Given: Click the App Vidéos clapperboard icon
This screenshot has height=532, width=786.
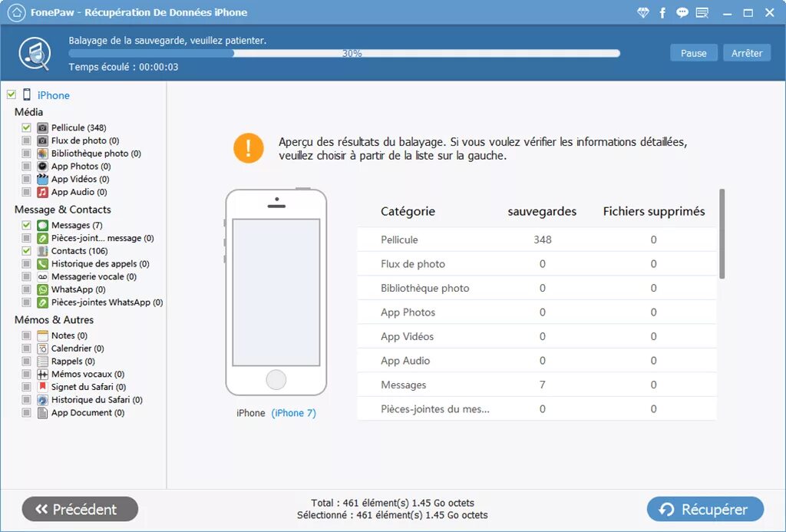Looking at the screenshot, I should click(43, 179).
